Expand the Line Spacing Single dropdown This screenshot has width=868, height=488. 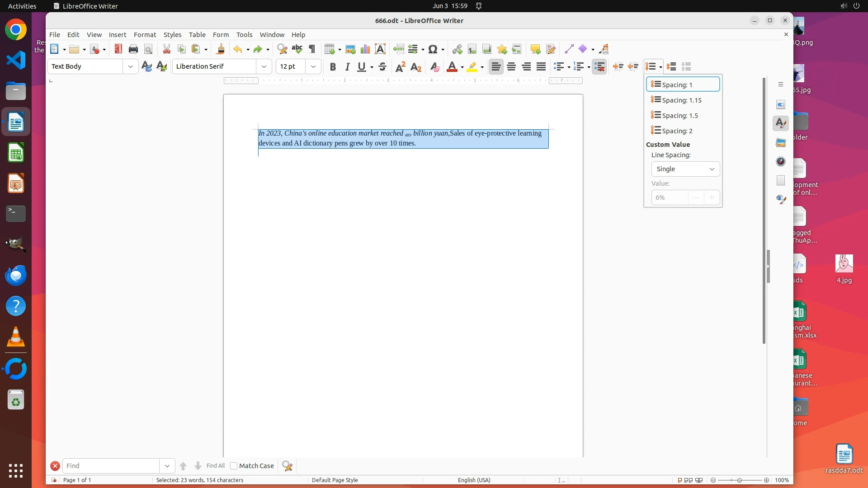tap(685, 169)
